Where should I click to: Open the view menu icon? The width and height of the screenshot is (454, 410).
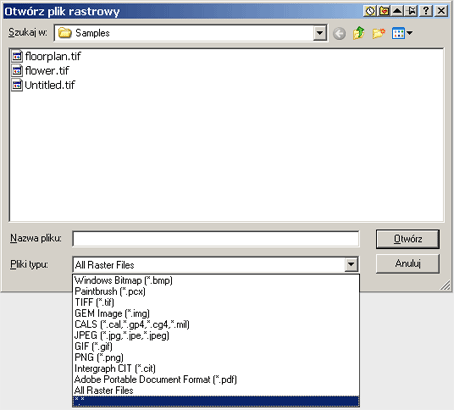pos(402,33)
